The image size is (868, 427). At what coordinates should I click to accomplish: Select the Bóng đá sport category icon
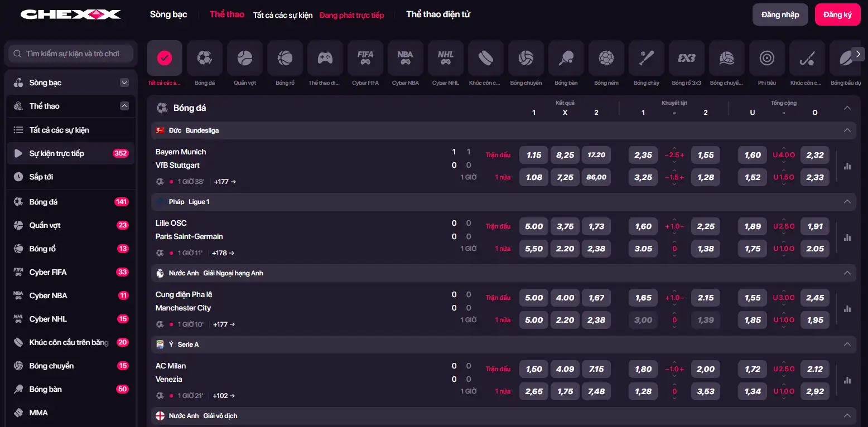205,58
